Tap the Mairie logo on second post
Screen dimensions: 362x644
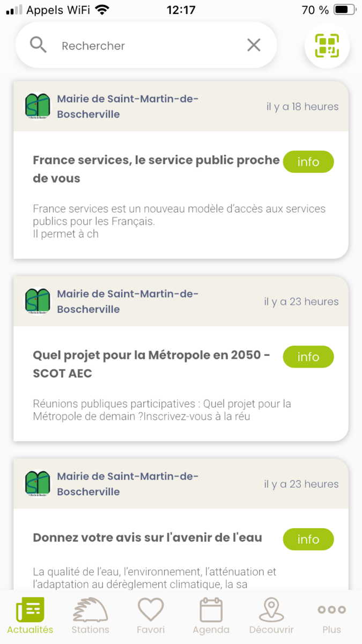point(38,301)
